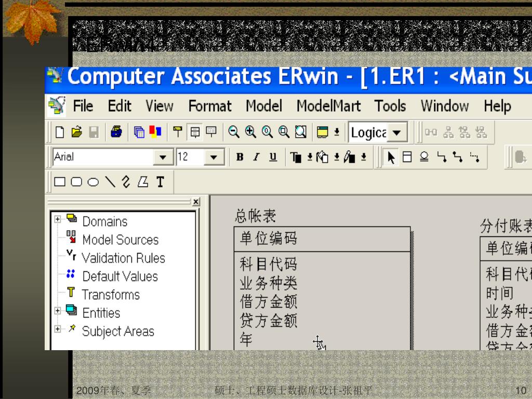Toggle Bold formatting
Viewport: 532px width, 399px height.
(x=240, y=157)
